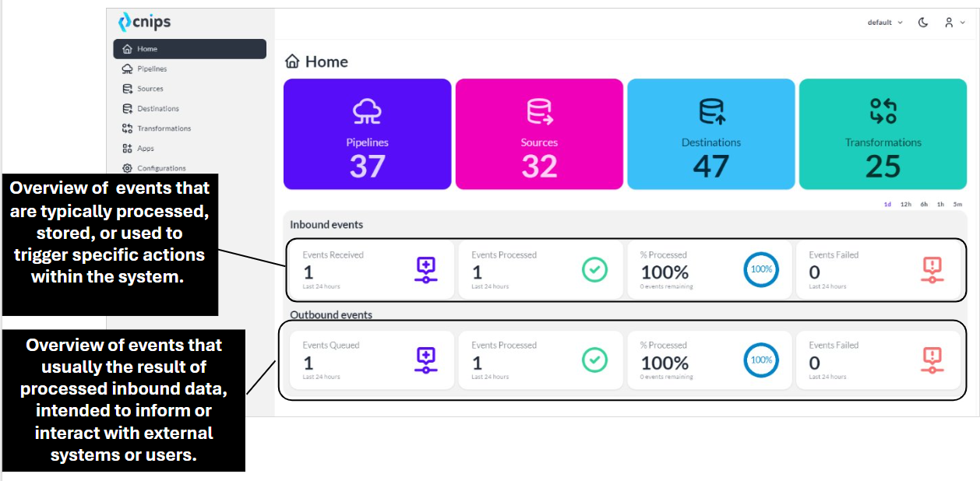This screenshot has width=980, height=481.
Task: Open Home in the sidebar
Action: [x=190, y=49]
